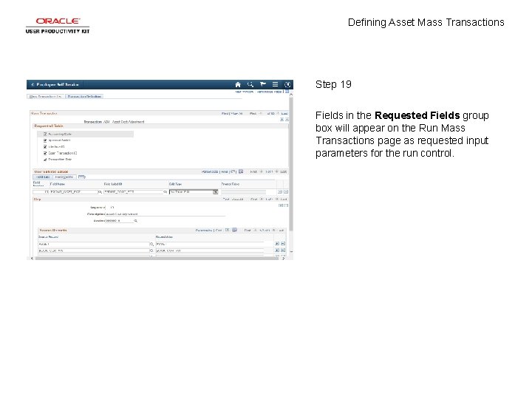Click the Field Label ID input box
The image size is (532, 399).
pos(133,192)
